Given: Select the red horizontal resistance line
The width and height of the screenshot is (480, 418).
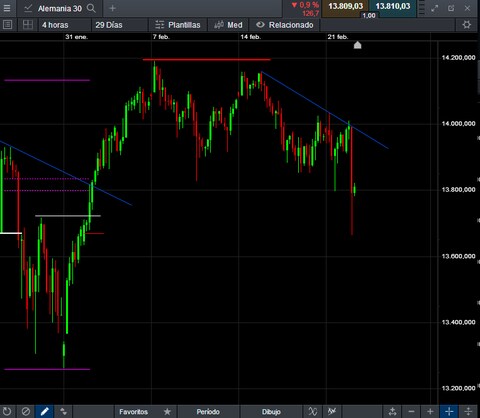Looking at the screenshot, I should click(207, 60).
